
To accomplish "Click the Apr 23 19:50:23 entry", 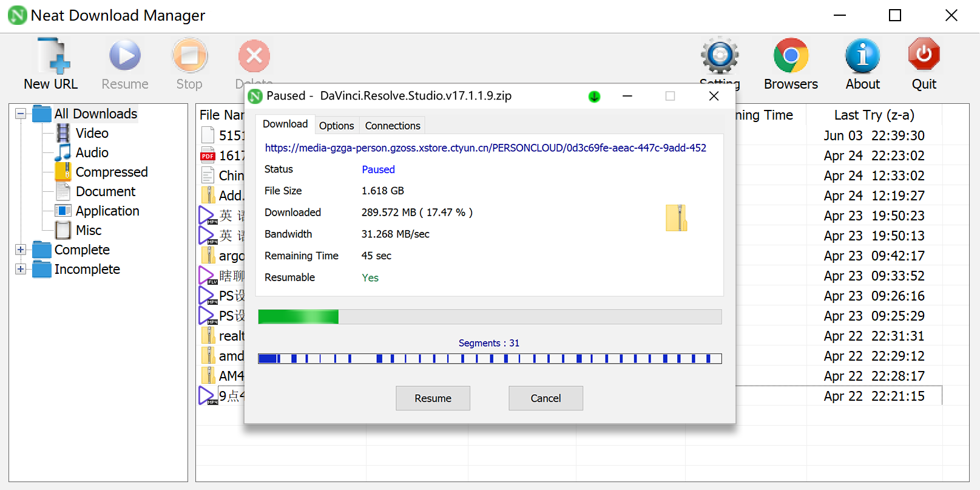I will coord(874,216).
